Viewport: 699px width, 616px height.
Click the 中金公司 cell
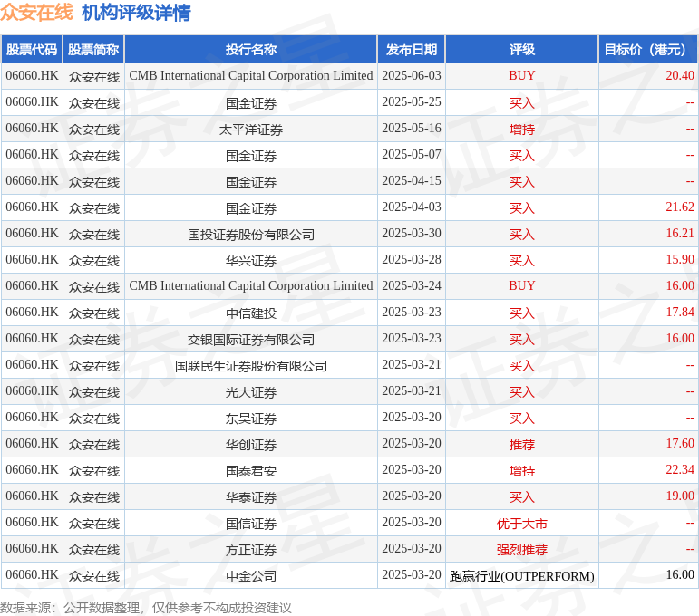pyautogui.click(x=251, y=576)
